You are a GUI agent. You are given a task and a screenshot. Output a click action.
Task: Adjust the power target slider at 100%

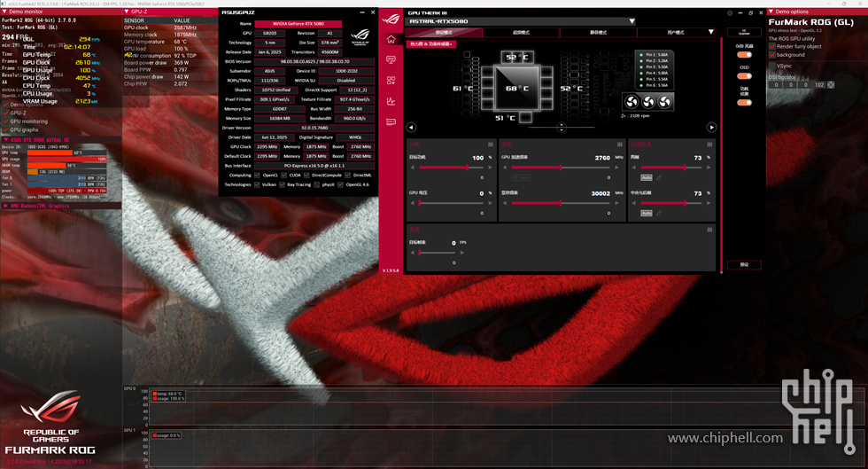tap(451, 168)
